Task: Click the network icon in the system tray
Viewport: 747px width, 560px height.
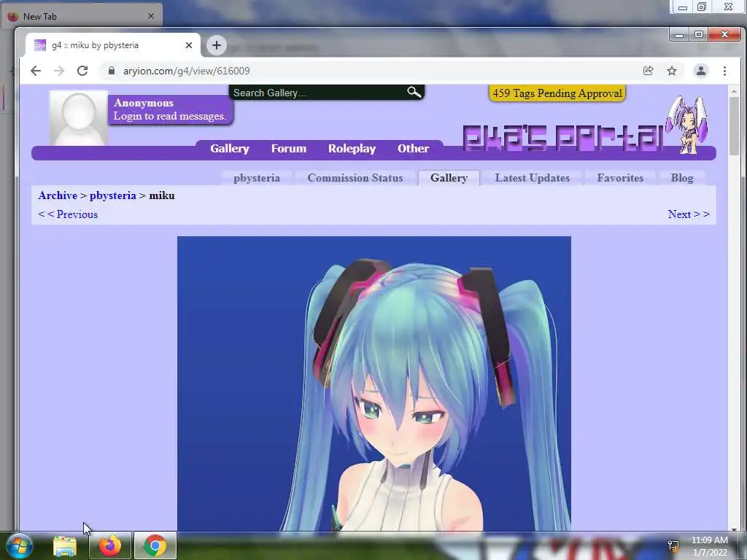Action: coord(673,546)
